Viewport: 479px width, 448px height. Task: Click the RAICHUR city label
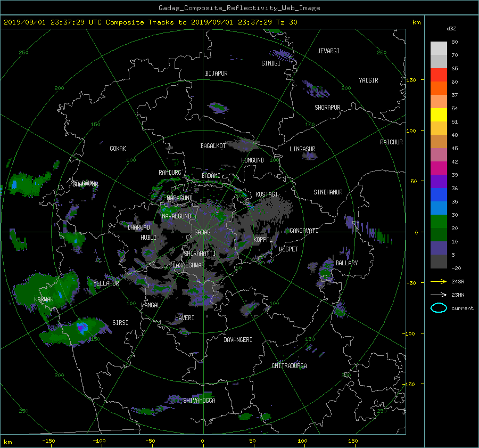pyautogui.click(x=391, y=142)
